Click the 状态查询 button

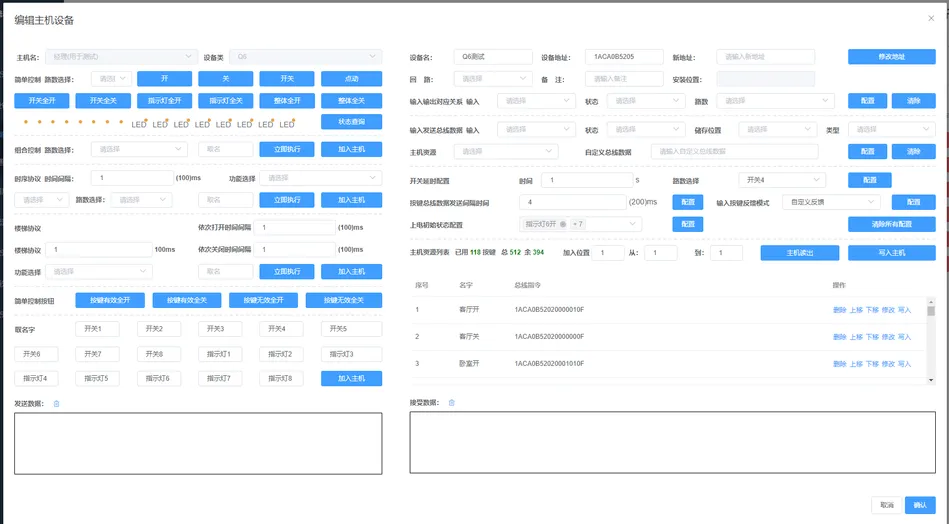point(352,122)
